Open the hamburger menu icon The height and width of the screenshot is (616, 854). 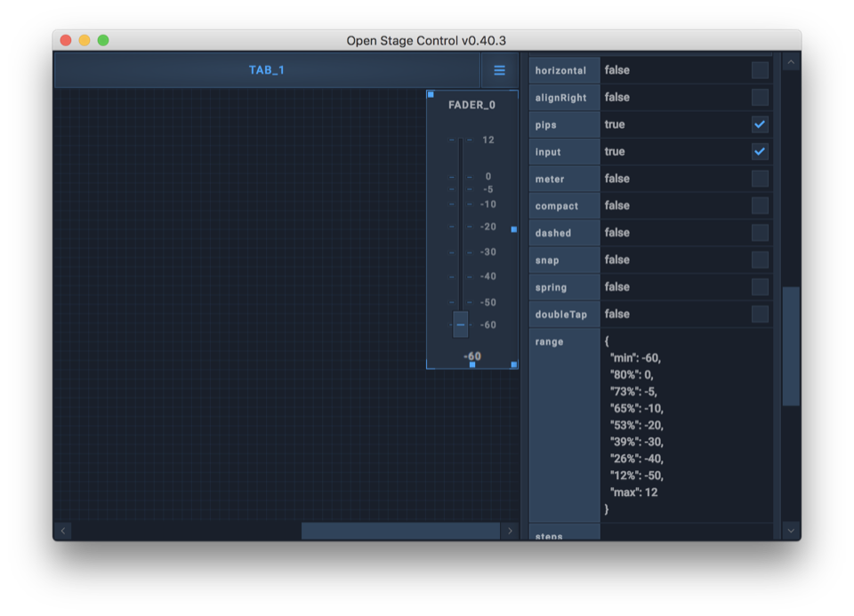(499, 70)
